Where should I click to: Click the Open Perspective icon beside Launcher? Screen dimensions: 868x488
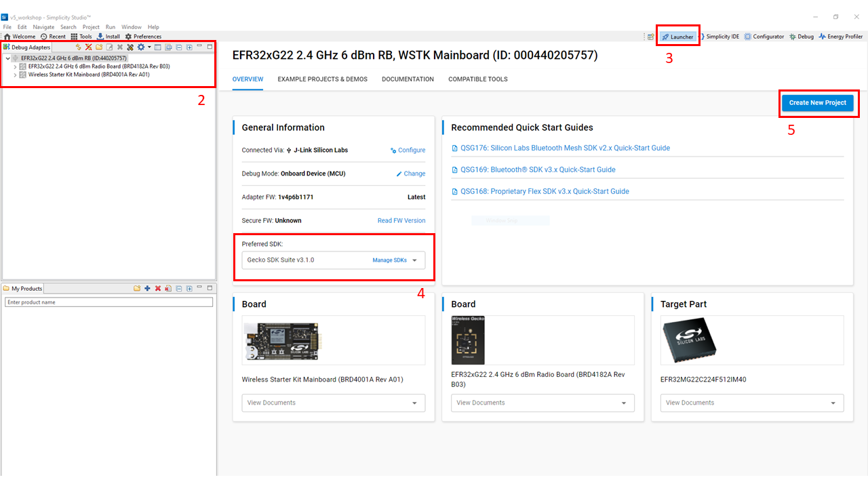tap(651, 37)
